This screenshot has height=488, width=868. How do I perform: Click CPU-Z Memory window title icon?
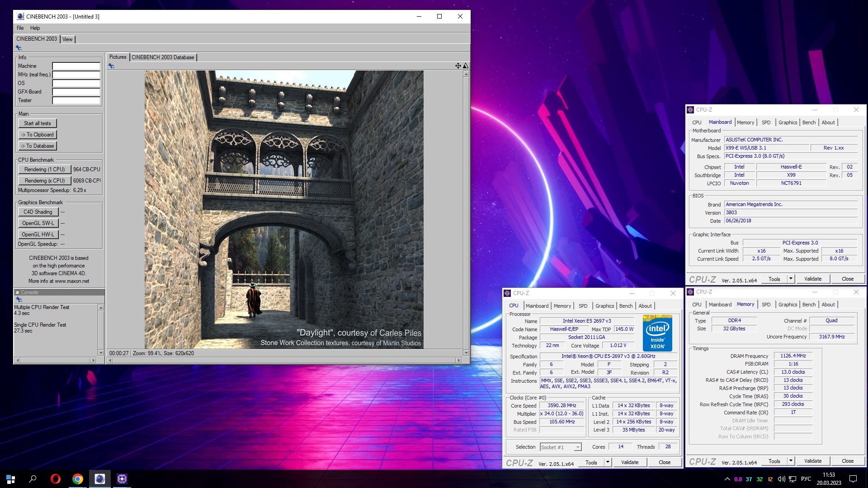pyautogui.click(x=690, y=292)
